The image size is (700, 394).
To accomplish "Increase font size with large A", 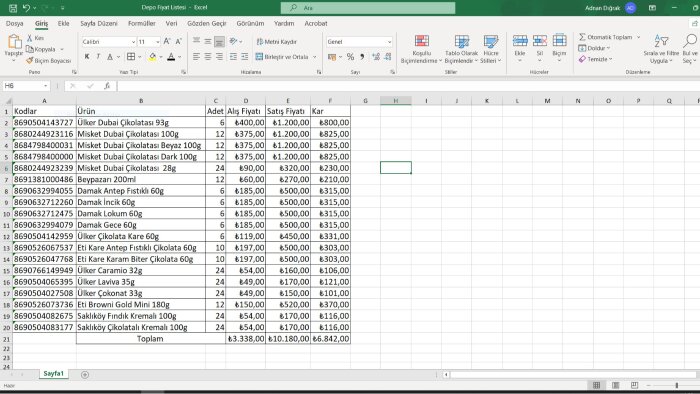I will coord(167,41).
